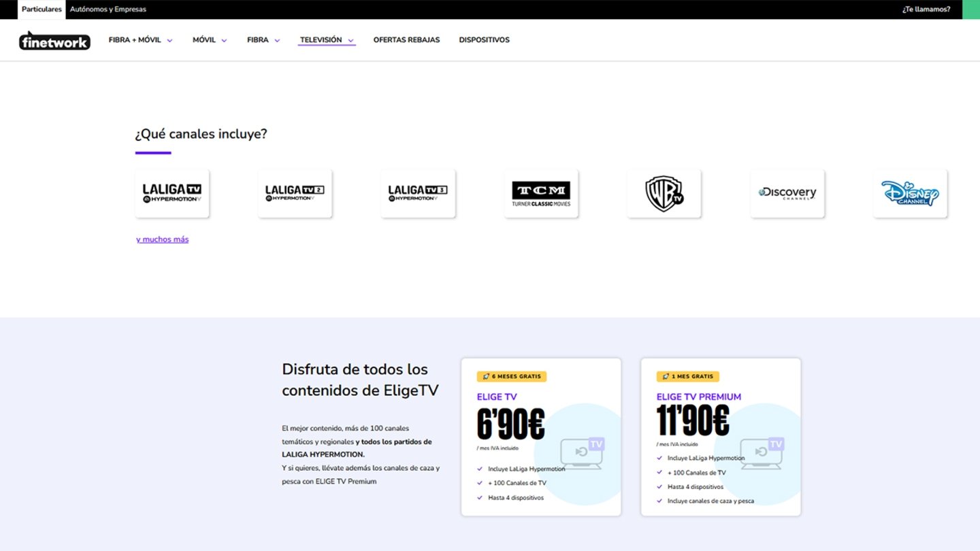
Task: Expand the Televisión menu chevron
Action: (350, 41)
